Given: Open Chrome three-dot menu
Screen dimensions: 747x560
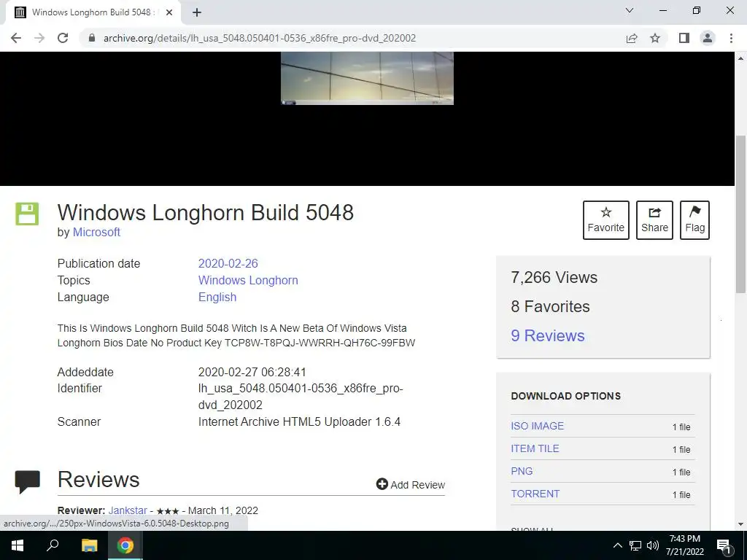Looking at the screenshot, I should pyautogui.click(x=731, y=38).
